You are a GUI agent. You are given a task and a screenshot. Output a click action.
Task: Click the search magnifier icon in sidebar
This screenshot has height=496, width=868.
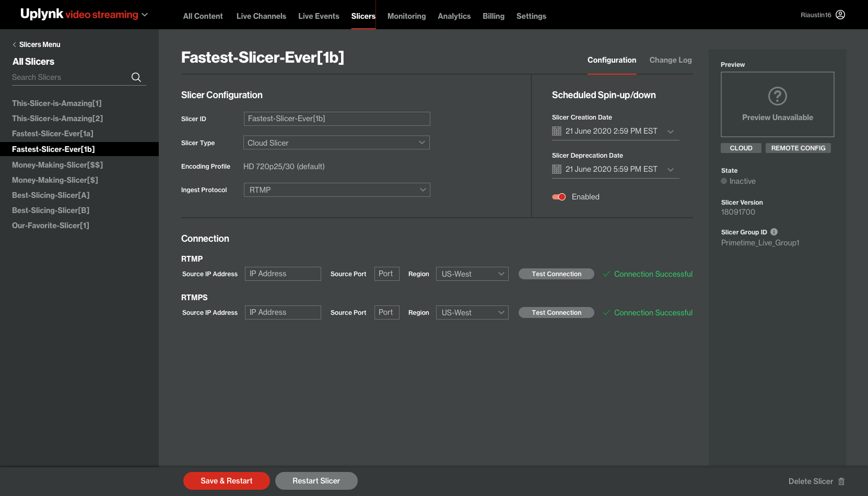(136, 77)
